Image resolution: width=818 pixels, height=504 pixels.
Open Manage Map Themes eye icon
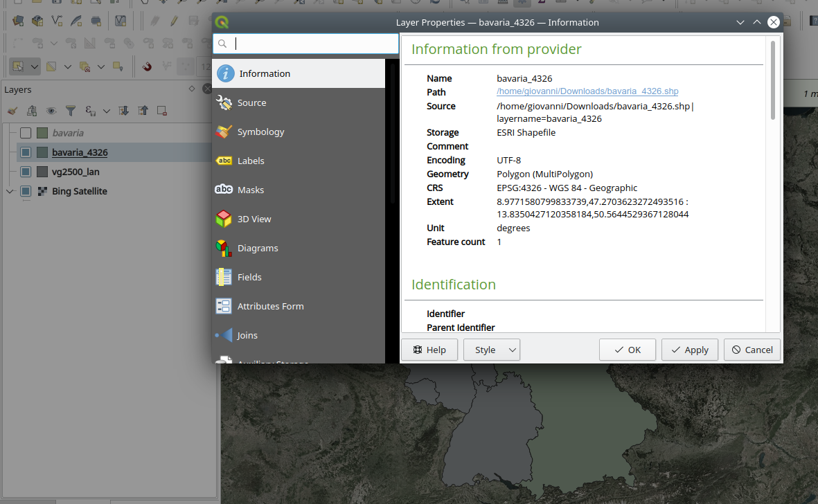51,111
